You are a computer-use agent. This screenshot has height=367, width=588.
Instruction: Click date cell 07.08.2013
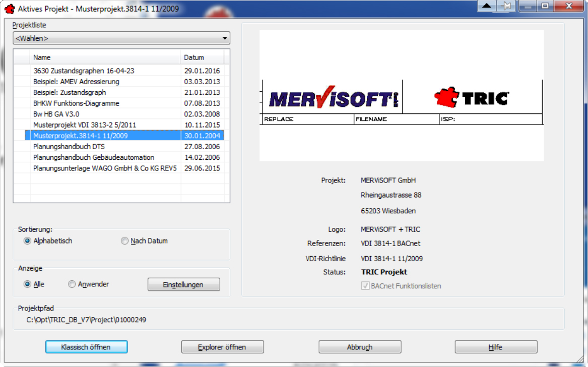coord(202,103)
